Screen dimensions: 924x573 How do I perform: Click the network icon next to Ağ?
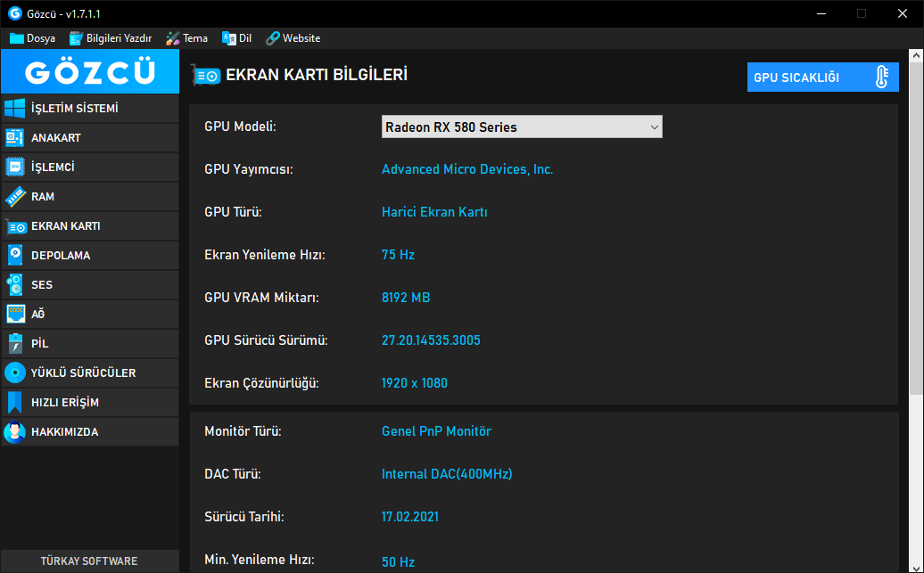[x=14, y=315]
